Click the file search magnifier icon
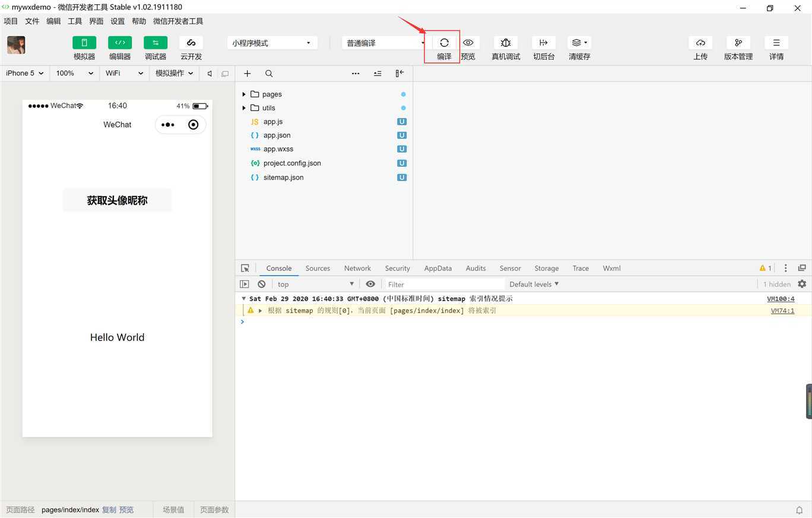The width and height of the screenshot is (812, 518). point(269,74)
